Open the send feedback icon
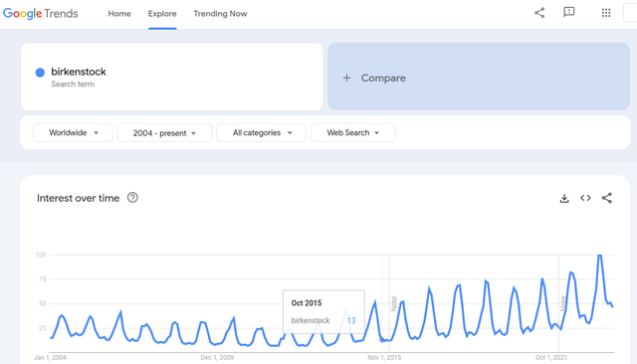The width and height of the screenshot is (637, 364). 568,12
